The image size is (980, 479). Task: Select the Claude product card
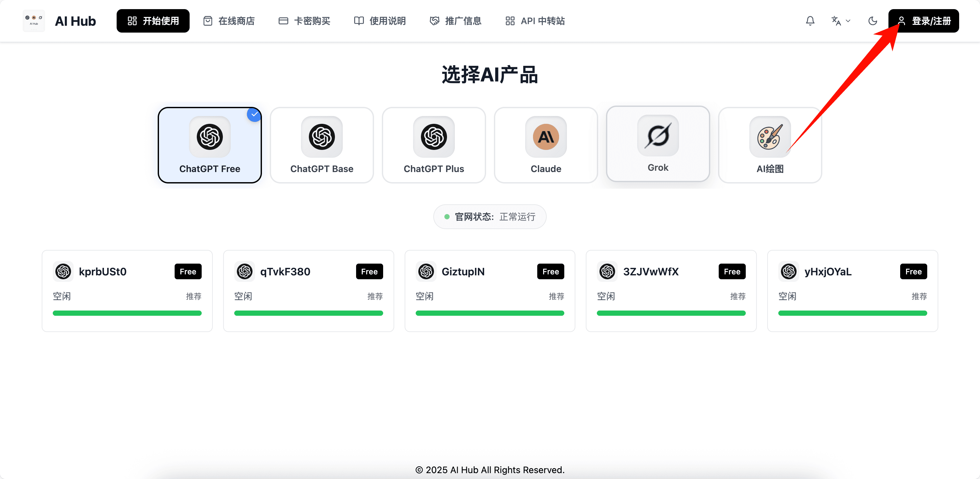(545, 145)
